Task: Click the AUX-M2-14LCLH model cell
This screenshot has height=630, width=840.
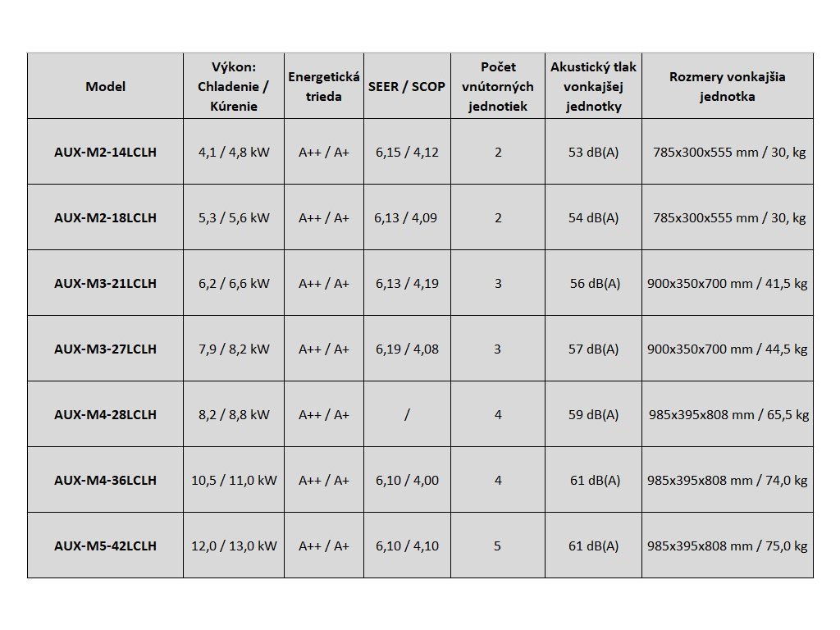Action: click(x=105, y=153)
